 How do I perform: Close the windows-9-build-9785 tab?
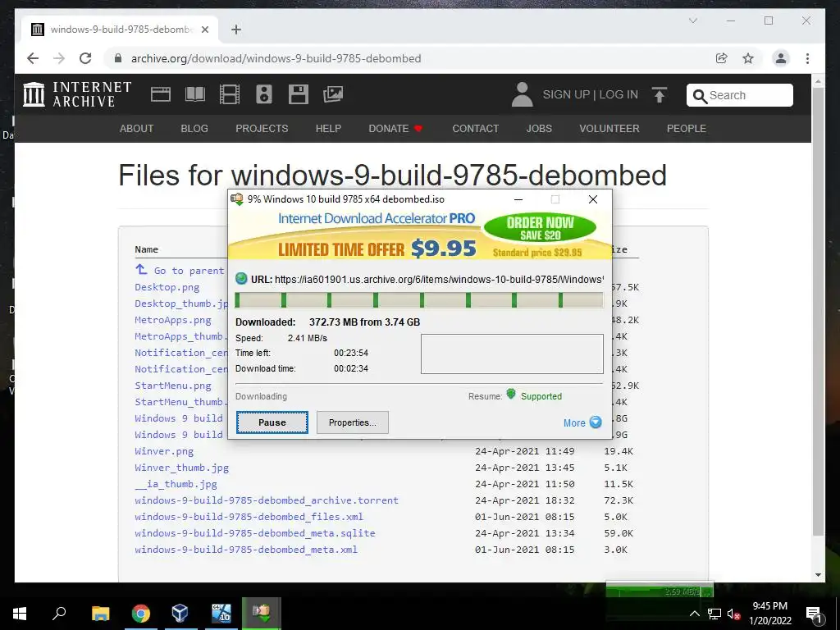click(204, 30)
